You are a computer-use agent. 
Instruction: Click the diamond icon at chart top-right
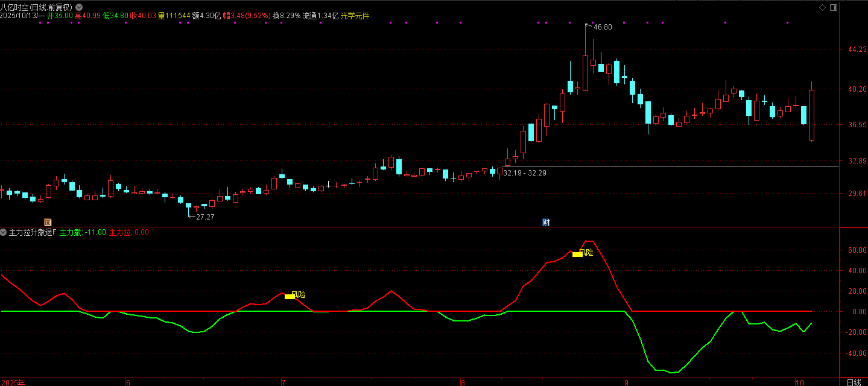point(822,7)
